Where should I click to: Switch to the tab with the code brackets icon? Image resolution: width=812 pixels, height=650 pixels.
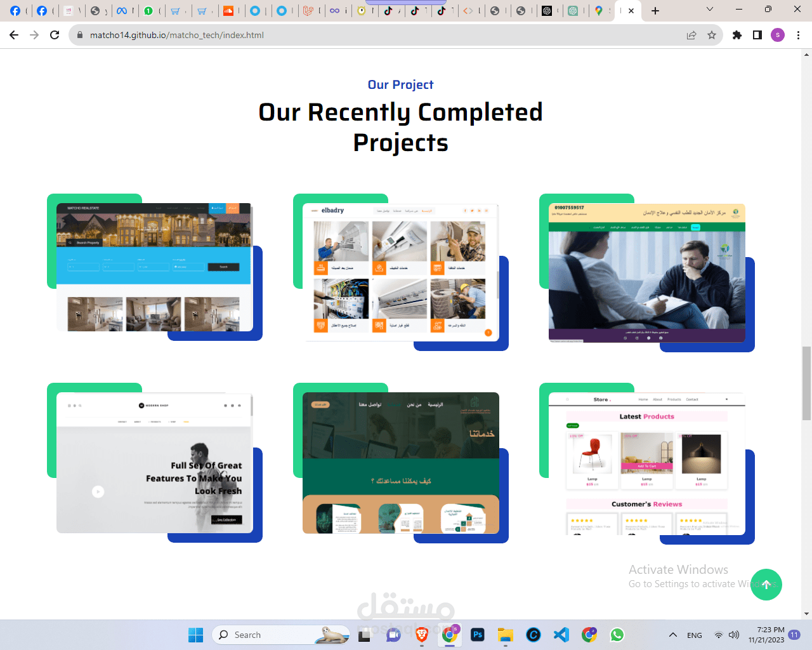468,10
